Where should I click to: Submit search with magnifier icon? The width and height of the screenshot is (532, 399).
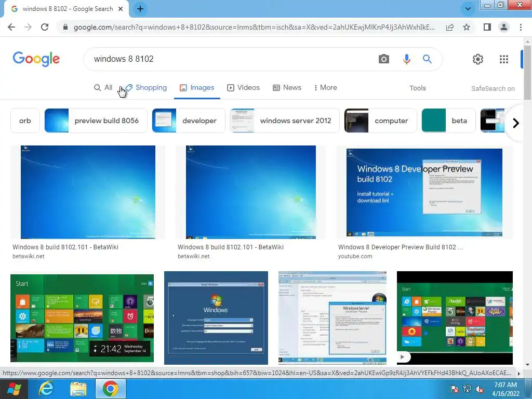click(427, 59)
